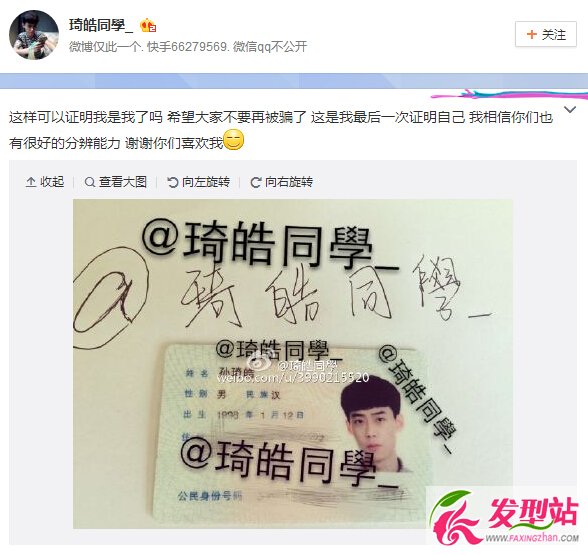Select the 向左旋转 toolbar option
This screenshot has width=588, height=555.
(206, 182)
